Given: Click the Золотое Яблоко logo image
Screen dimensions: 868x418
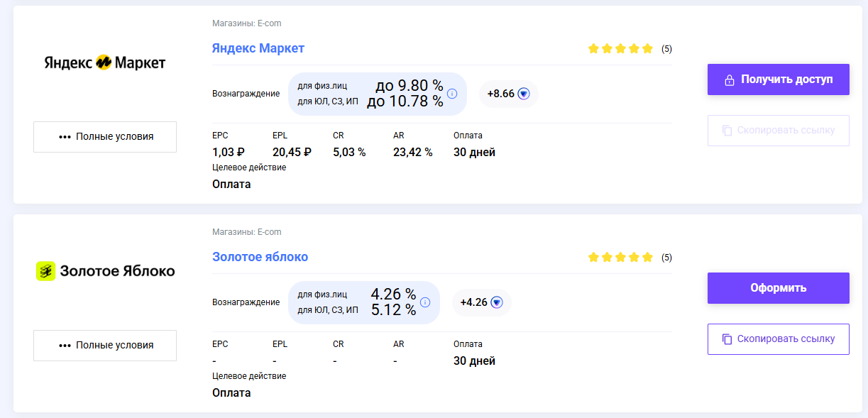Looking at the screenshot, I should (105, 271).
